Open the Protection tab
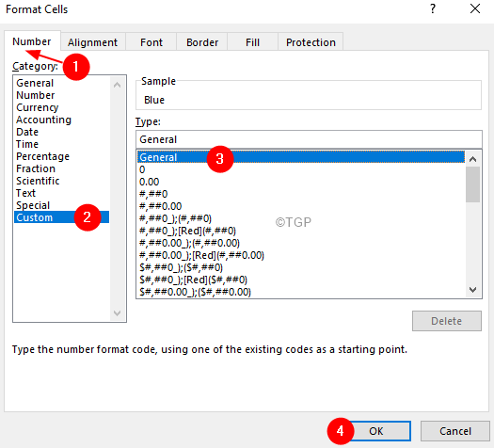494x448 pixels. point(311,42)
